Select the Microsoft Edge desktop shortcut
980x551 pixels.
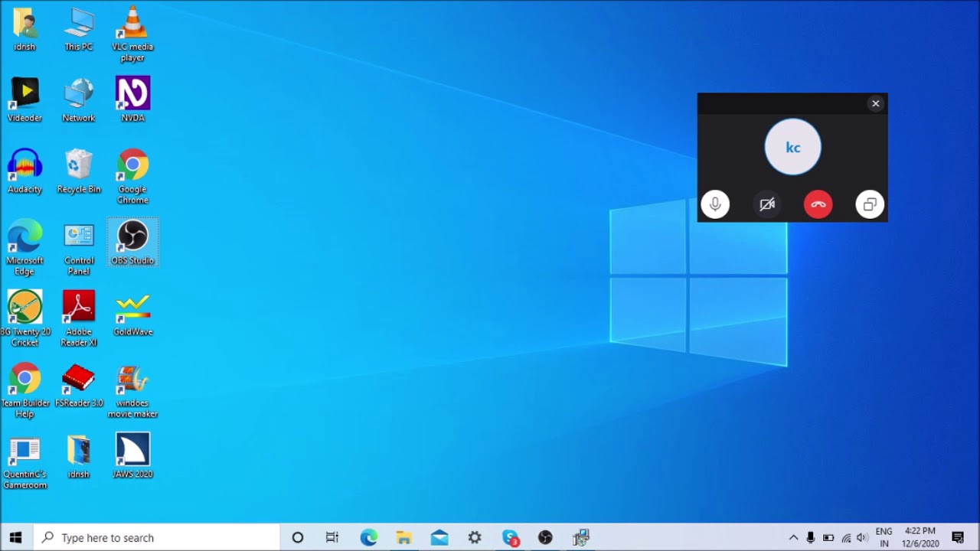coord(24,248)
